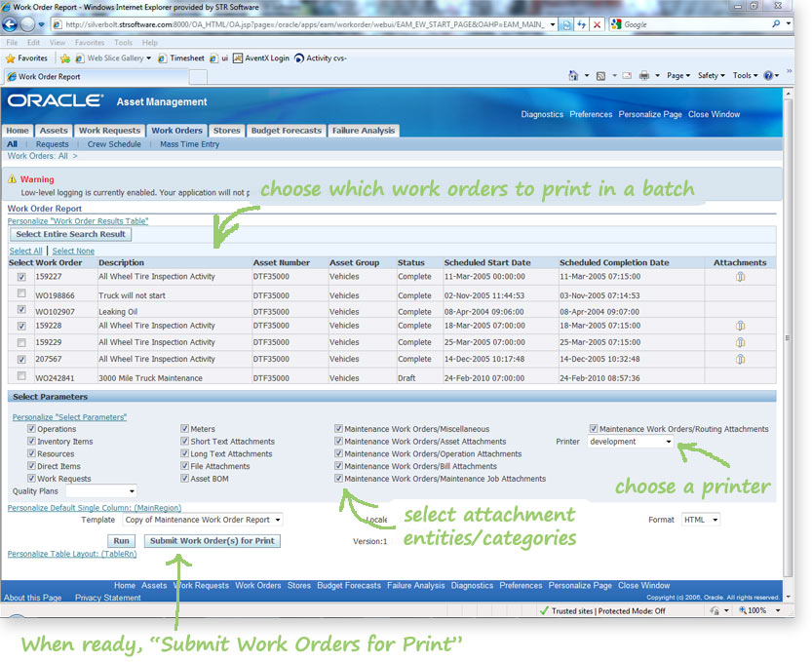This screenshot has height=662, width=812.
Task: Click the Print toolbar icon
Action: click(643, 76)
